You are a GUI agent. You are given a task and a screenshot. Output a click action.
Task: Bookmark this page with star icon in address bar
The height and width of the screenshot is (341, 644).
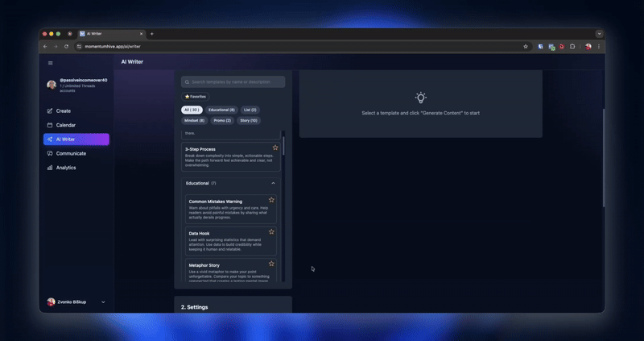(526, 47)
